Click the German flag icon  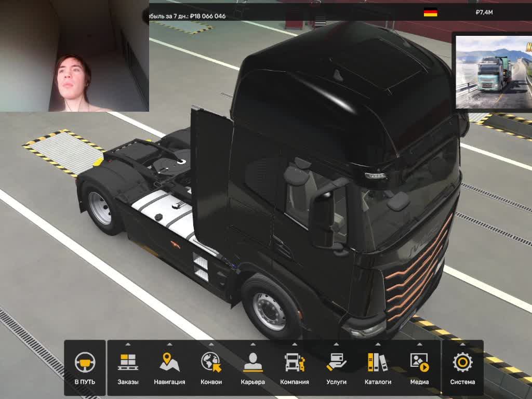[430, 12]
